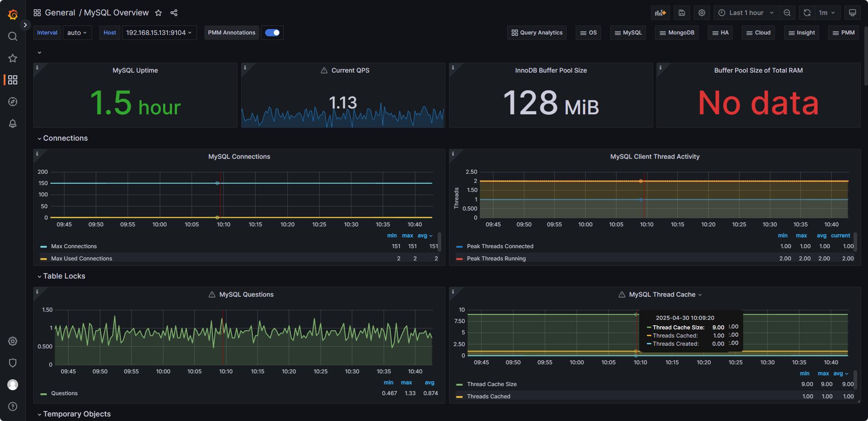Show info for Current QPS panel

[245, 68]
